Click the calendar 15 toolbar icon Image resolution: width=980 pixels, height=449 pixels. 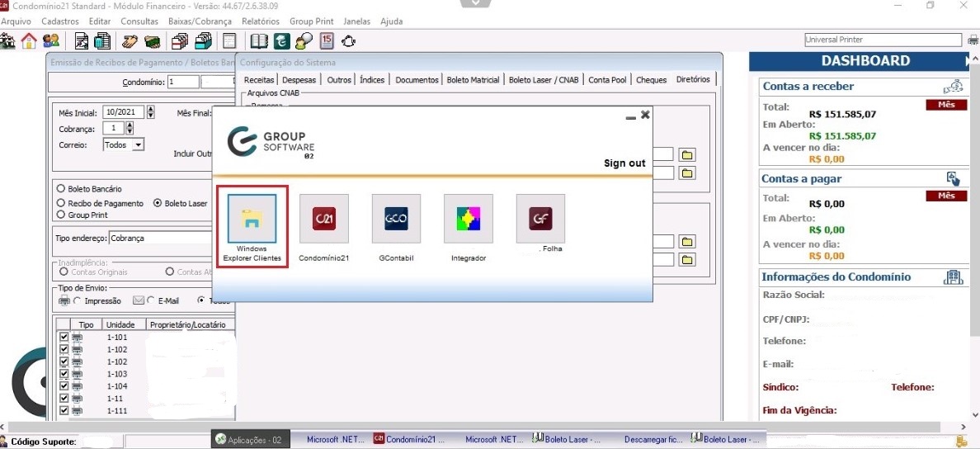(x=326, y=41)
